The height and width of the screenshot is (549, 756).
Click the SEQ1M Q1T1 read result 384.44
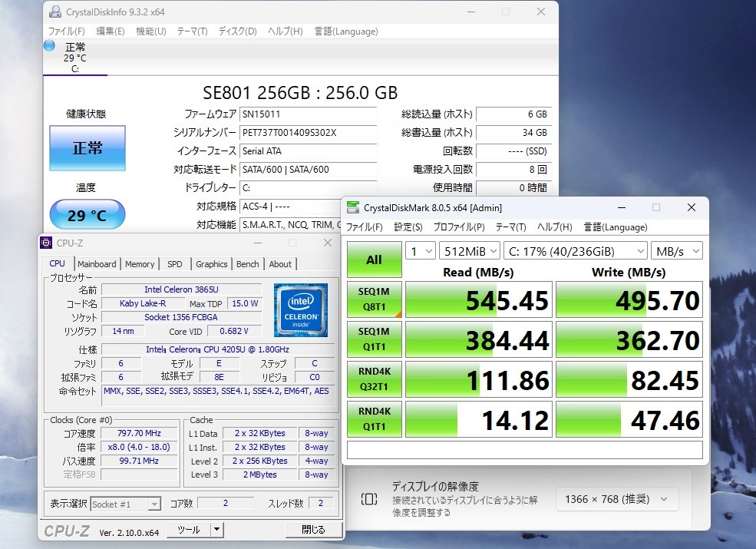pos(479,339)
